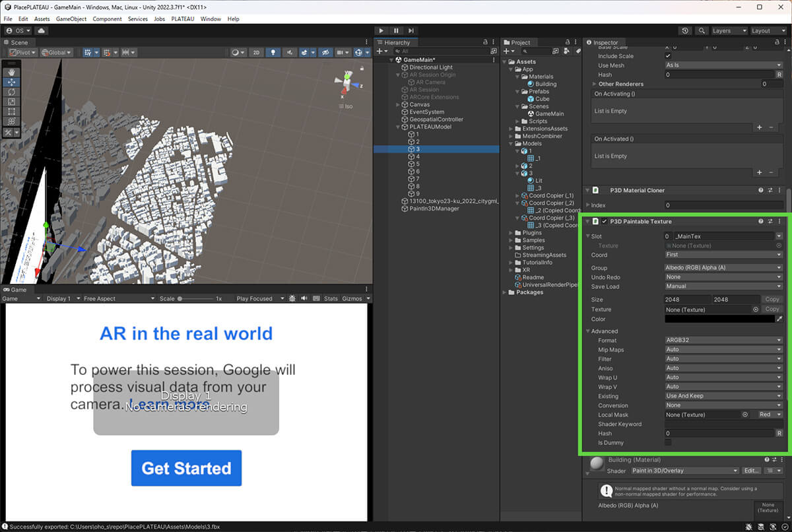Collapse the PLATEAUModel hierarchy node

[398, 127]
